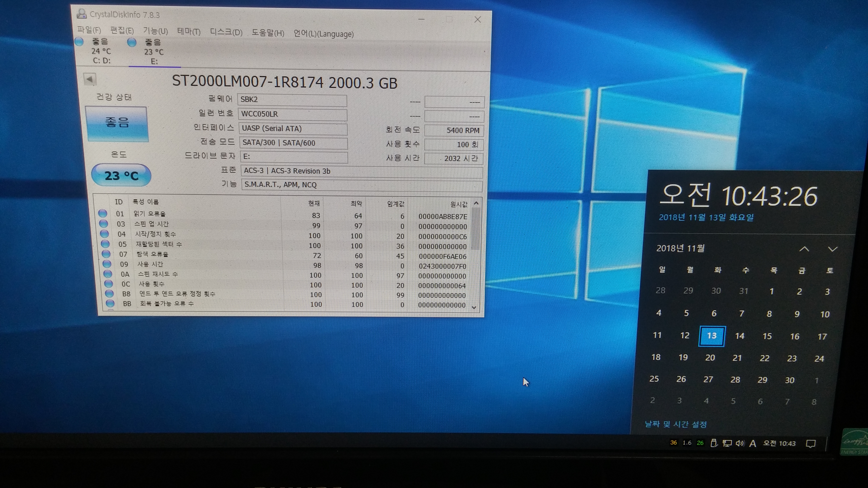Screen dimensions: 868x488
Task: Click the serial number field WCC050LR
Action: coord(293,114)
